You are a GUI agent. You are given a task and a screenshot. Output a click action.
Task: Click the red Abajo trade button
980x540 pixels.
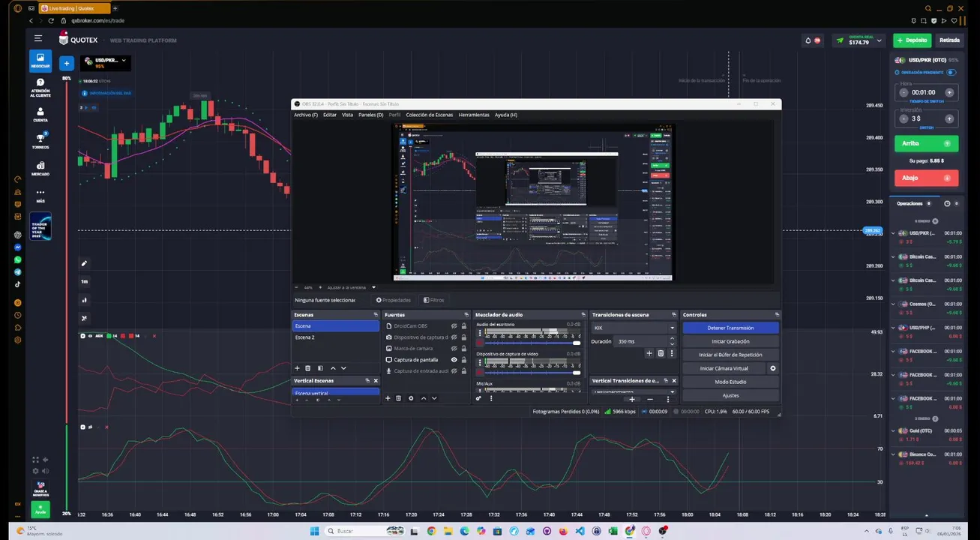[926, 178]
